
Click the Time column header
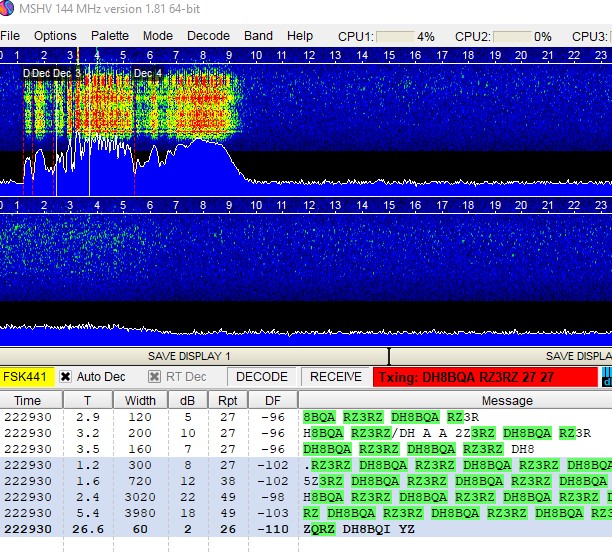coord(31,400)
